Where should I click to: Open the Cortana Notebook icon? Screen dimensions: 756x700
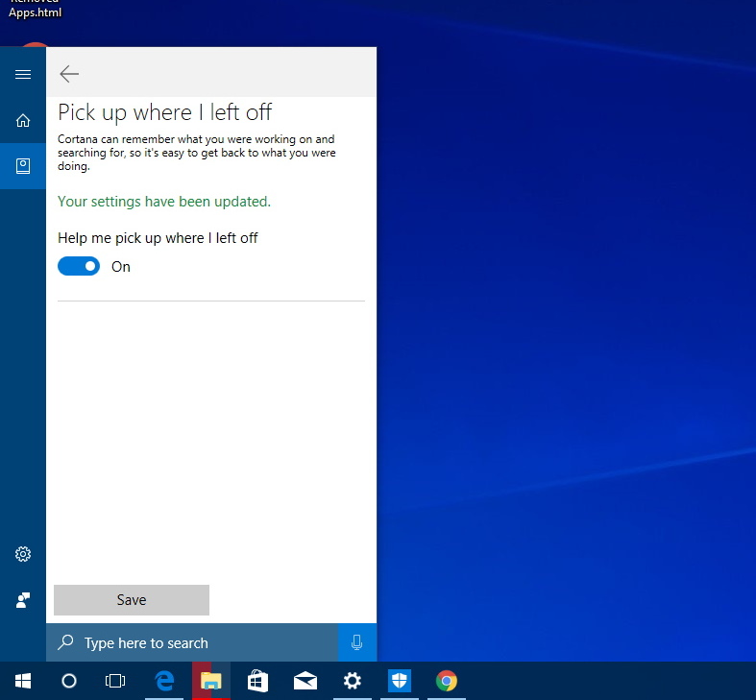[x=23, y=165]
